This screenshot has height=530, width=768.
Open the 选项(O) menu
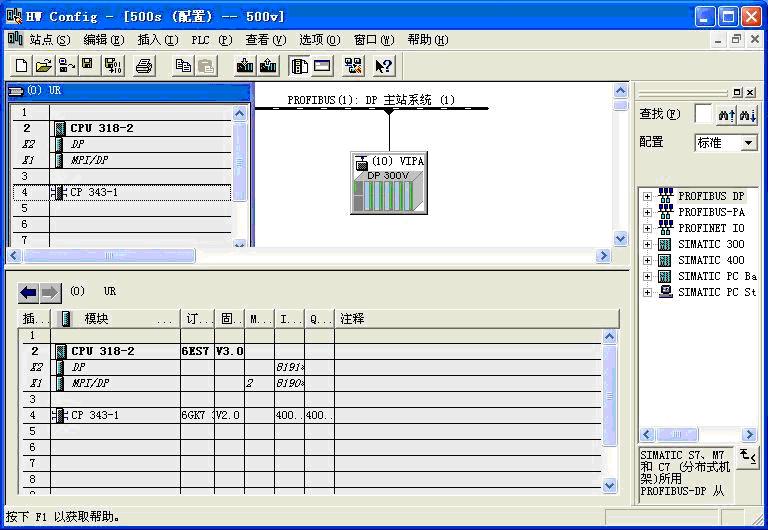click(x=319, y=40)
